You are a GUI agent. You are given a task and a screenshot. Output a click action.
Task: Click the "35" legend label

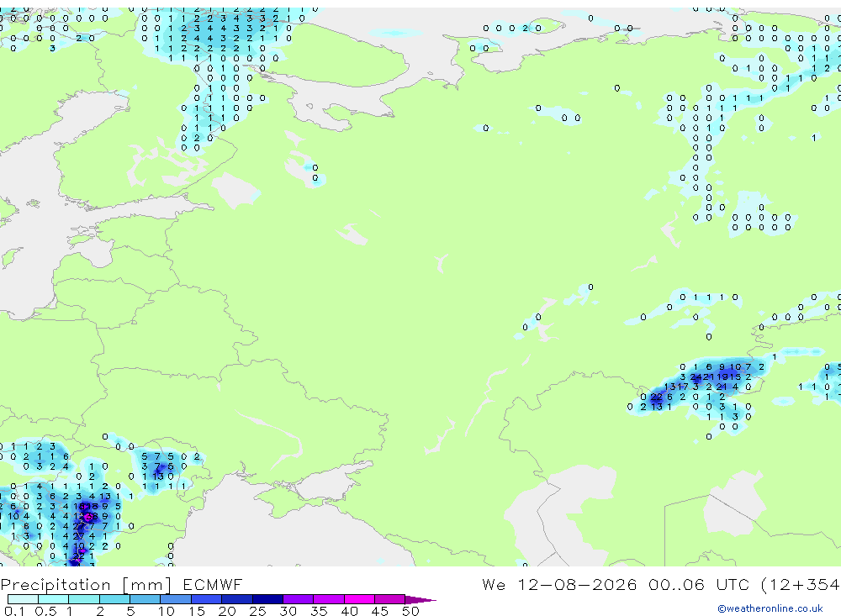point(319,611)
